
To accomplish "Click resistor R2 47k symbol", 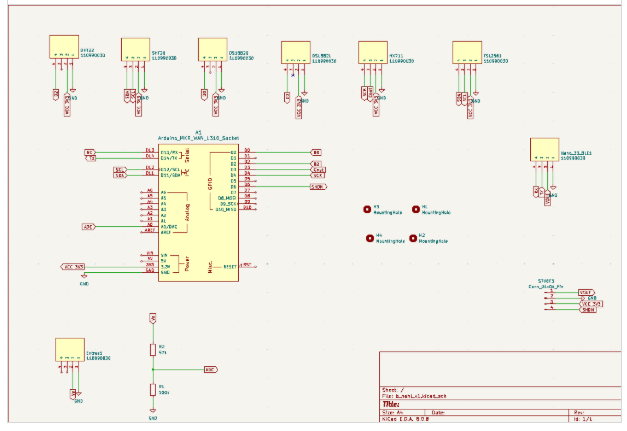I will (x=152, y=350).
